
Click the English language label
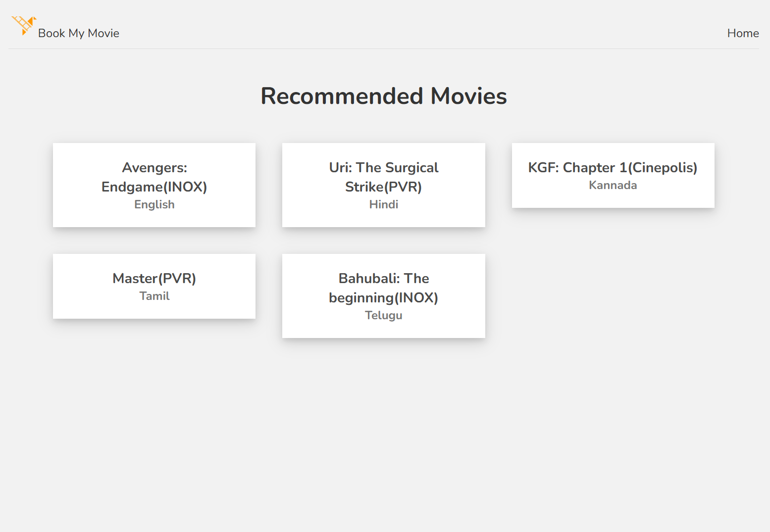click(154, 204)
